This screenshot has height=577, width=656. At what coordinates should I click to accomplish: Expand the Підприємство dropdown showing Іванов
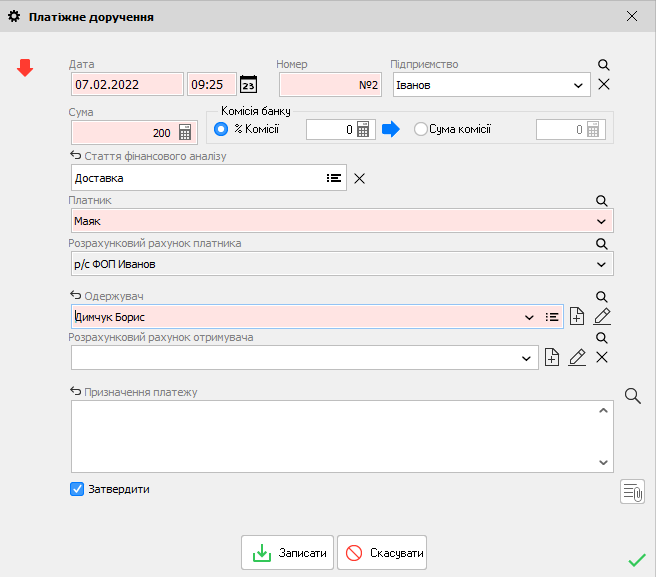578,85
